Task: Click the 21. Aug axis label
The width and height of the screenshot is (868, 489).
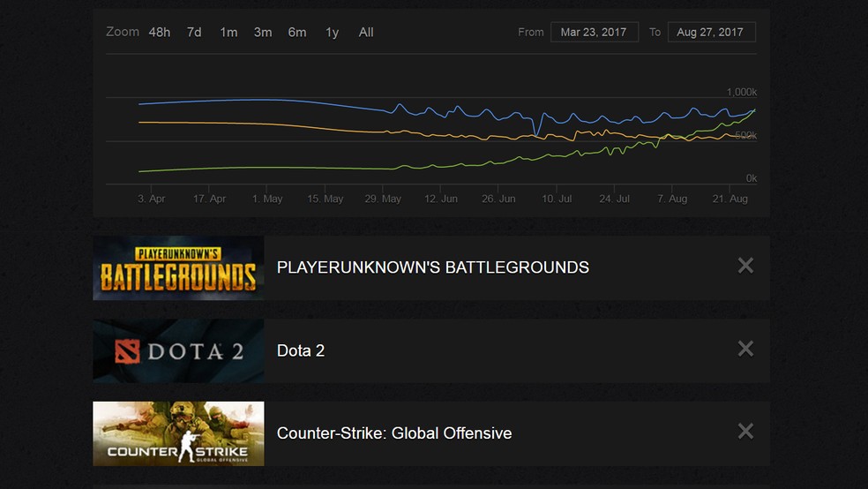Action: point(730,199)
